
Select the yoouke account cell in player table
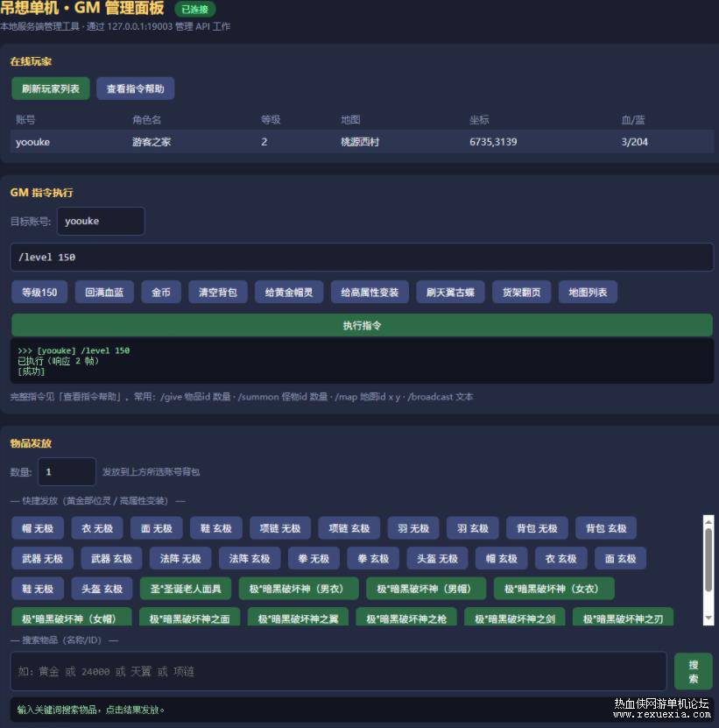[x=32, y=142]
